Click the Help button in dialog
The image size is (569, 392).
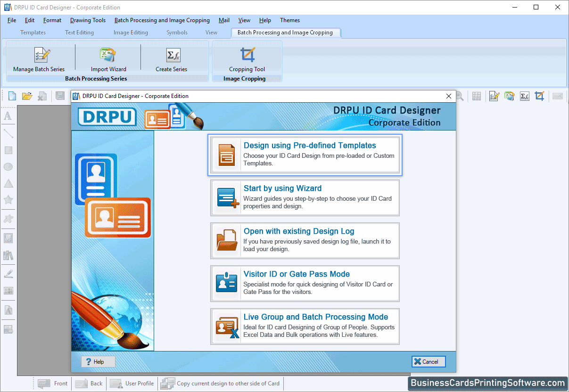pyautogui.click(x=99, y=361)
